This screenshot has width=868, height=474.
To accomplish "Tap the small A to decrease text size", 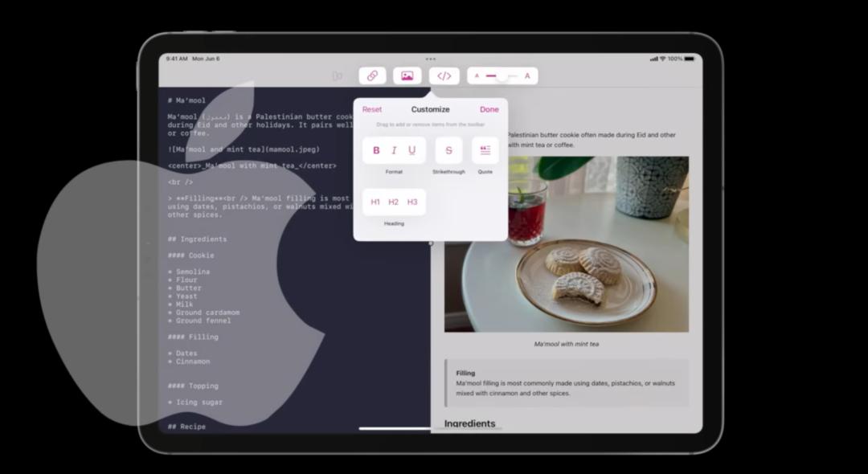I will click(477, 76).
